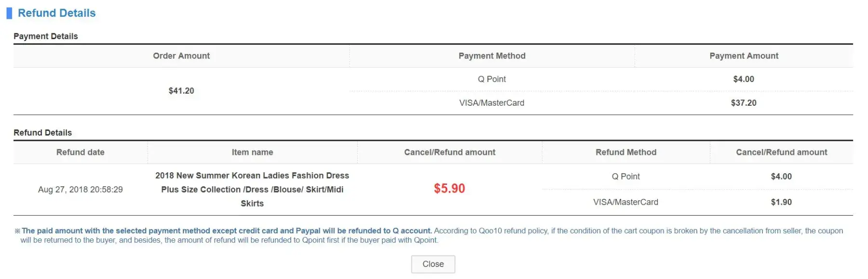
Task: Click the Close button
Action: tap(433, 264)
